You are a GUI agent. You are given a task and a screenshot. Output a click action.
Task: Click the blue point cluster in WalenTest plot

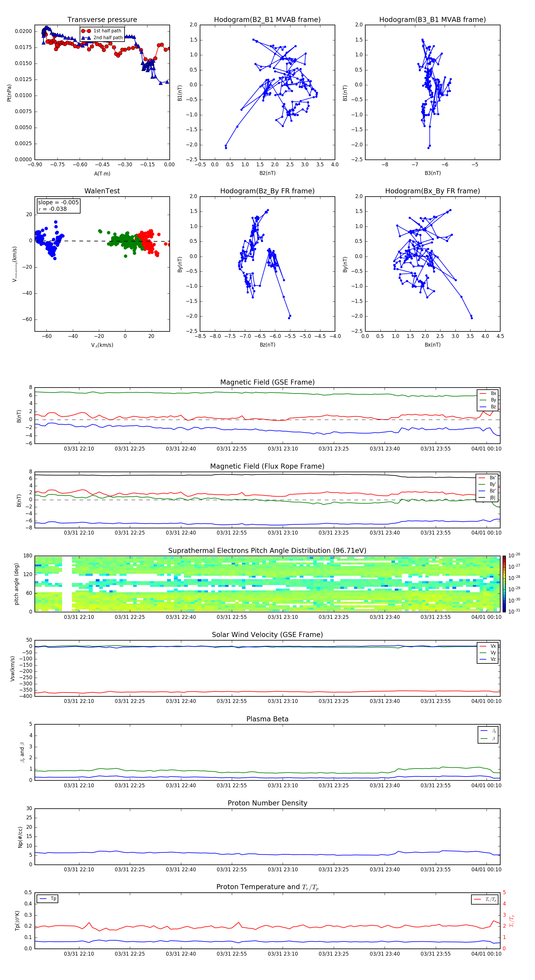(50, 241)
